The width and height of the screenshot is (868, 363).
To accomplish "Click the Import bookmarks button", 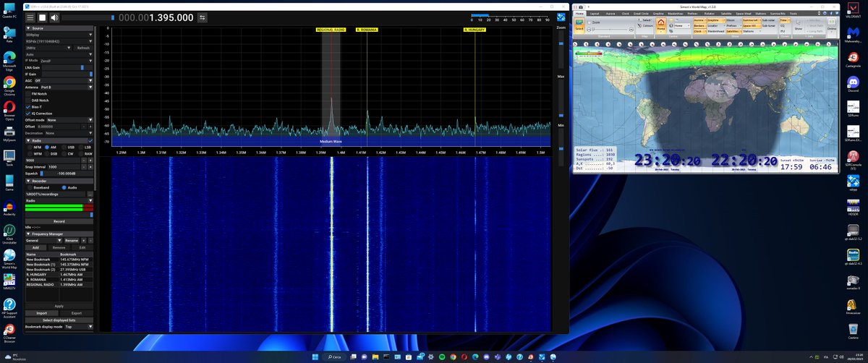I will pos(42,313).
